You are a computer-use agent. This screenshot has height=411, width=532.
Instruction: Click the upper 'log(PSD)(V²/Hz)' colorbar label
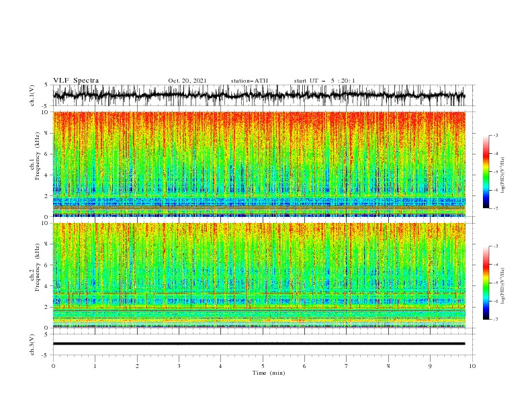(x=503, y=175)
